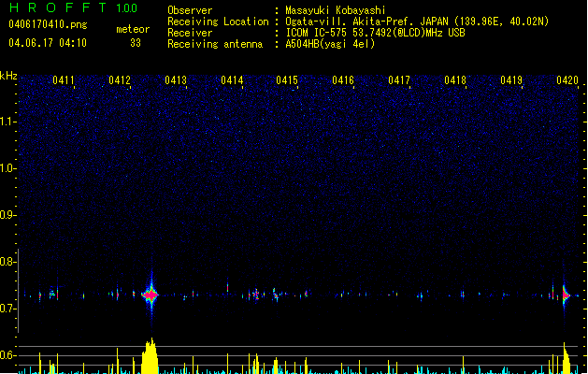Click the 0411 time marker
This screenshot has height=374, width=588.
click(64, 80)
